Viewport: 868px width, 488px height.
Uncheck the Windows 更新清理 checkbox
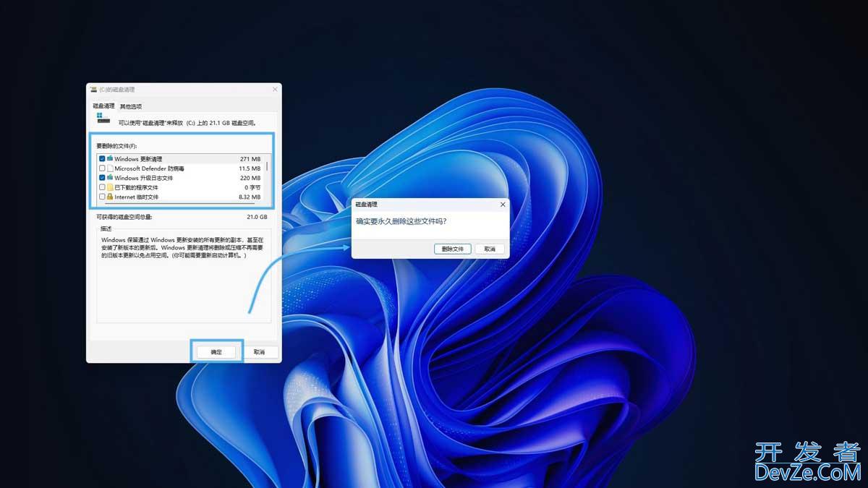[102, 158]
